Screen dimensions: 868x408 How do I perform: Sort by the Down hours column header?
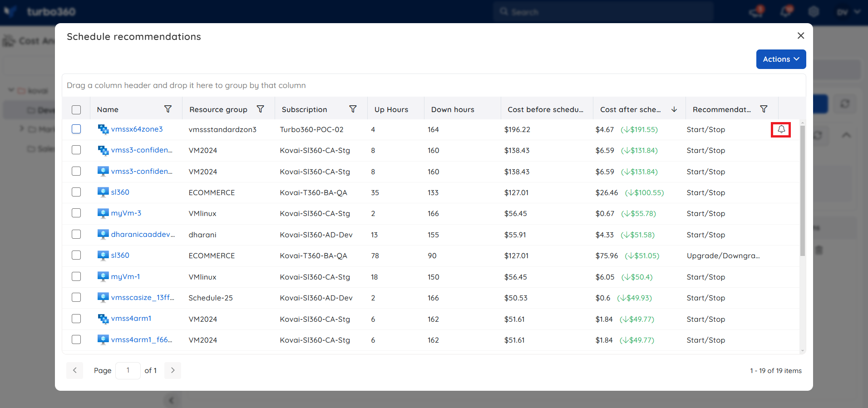(x=453, y=109)
